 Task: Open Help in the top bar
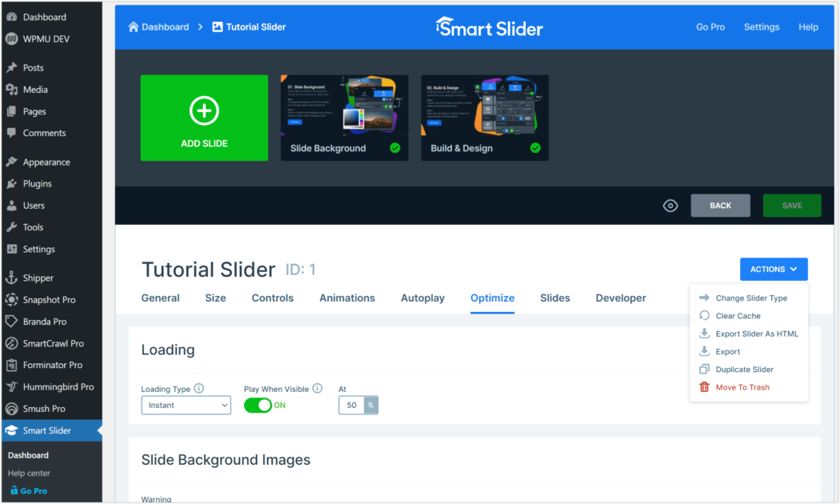808,26
